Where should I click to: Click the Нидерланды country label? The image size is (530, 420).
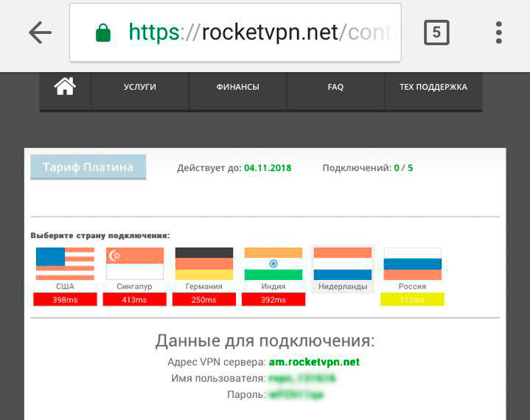pos(343,286)
